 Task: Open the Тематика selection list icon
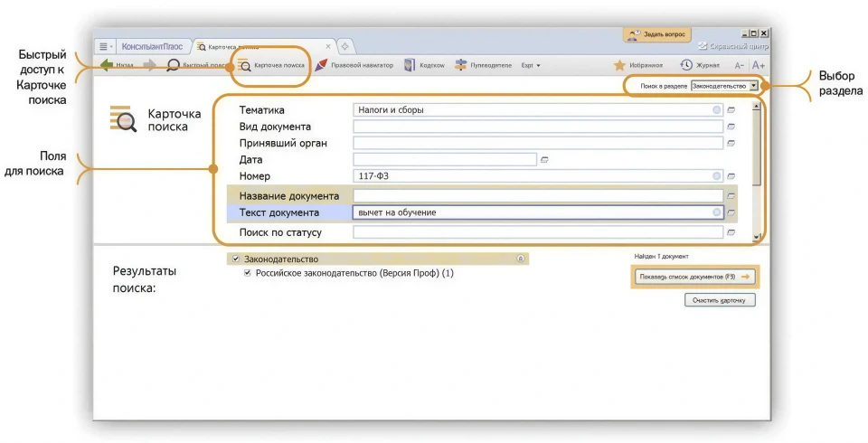(731, 110)
